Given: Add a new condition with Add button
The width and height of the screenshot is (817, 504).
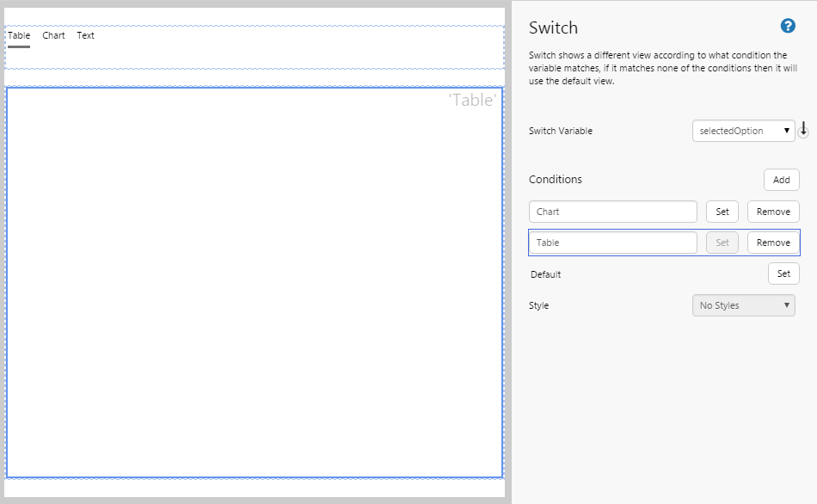Looking at the screenshot, I should pos(781,180).
